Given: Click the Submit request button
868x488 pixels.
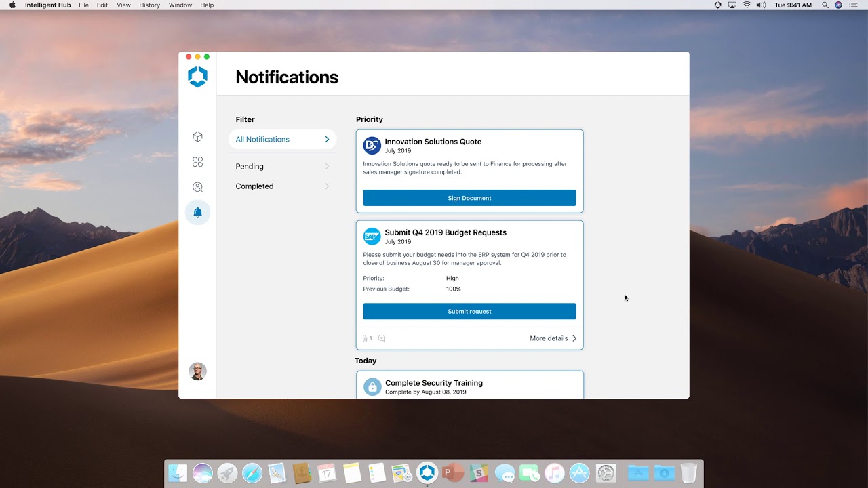Looking at the screenshot, I should (469, 311).
